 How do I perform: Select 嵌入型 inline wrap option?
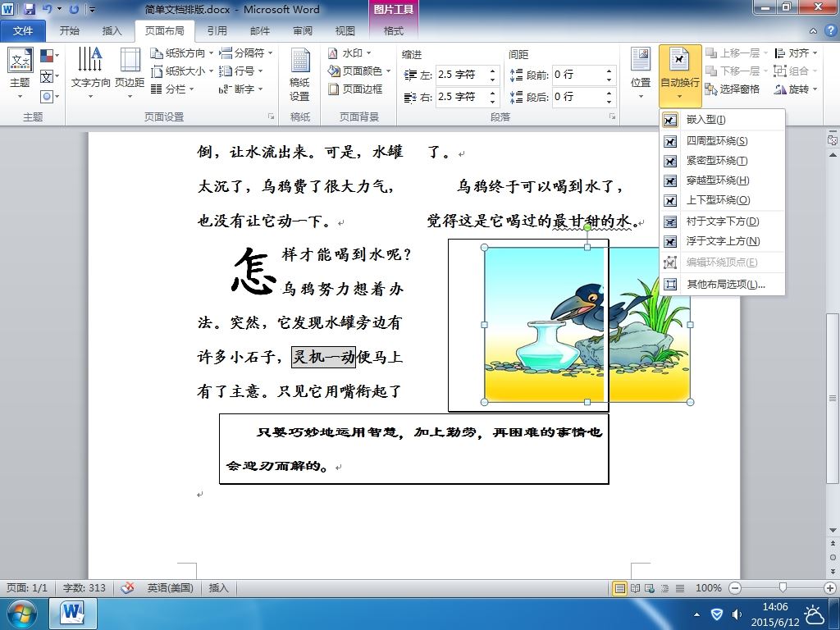[x=722, y=120]
